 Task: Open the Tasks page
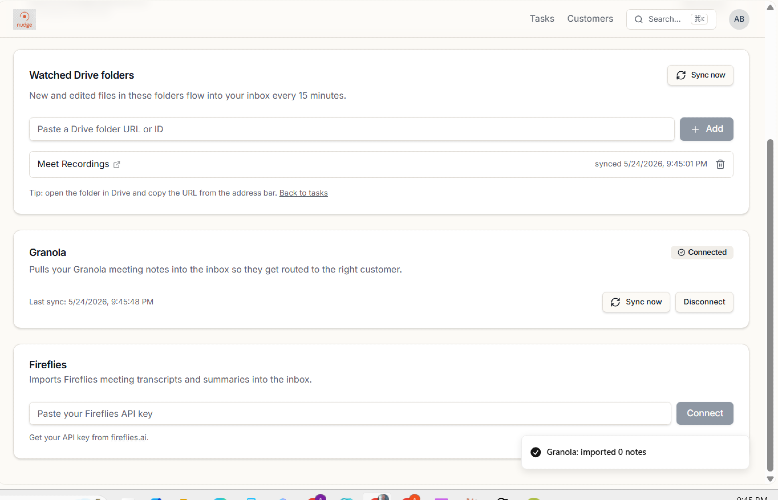click(x=542, y=19)
